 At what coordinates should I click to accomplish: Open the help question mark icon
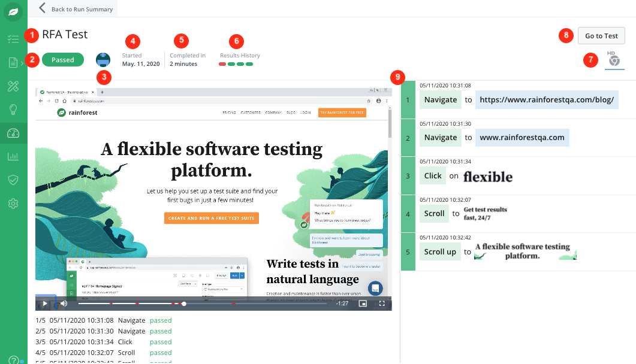pos(13,360)
